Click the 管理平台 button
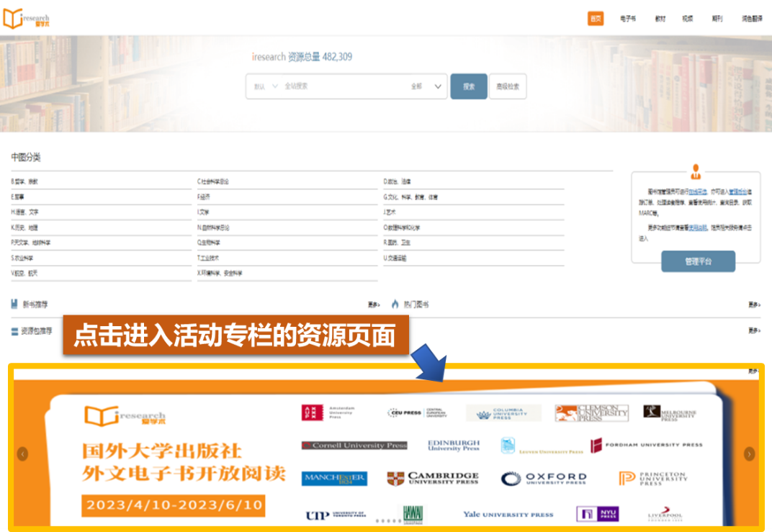The image size is (772, 532). coord(698,261)
